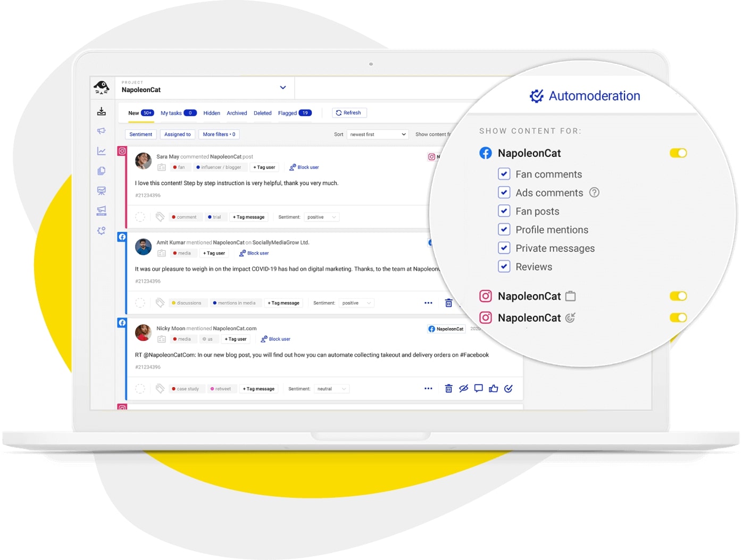
Task: Switch to the Archived tab
Action: 237,113
